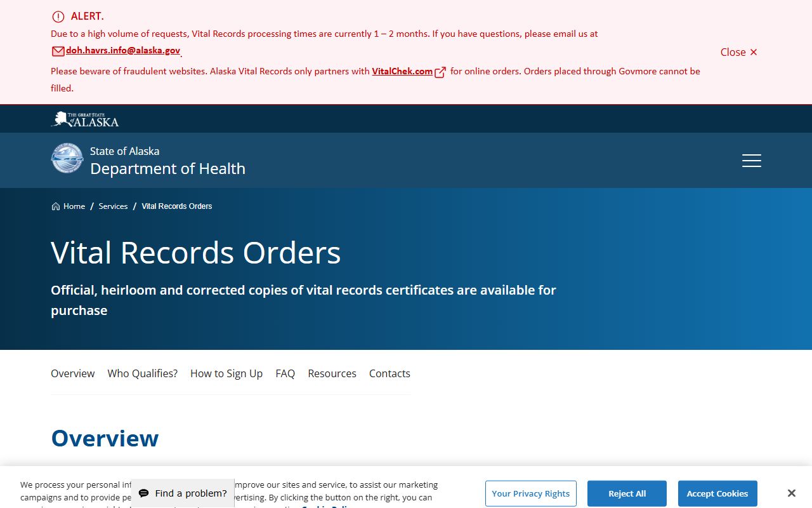Select the Who Qualifies? tab
This screenshot has height=508, width=812.
coord(142,373)
